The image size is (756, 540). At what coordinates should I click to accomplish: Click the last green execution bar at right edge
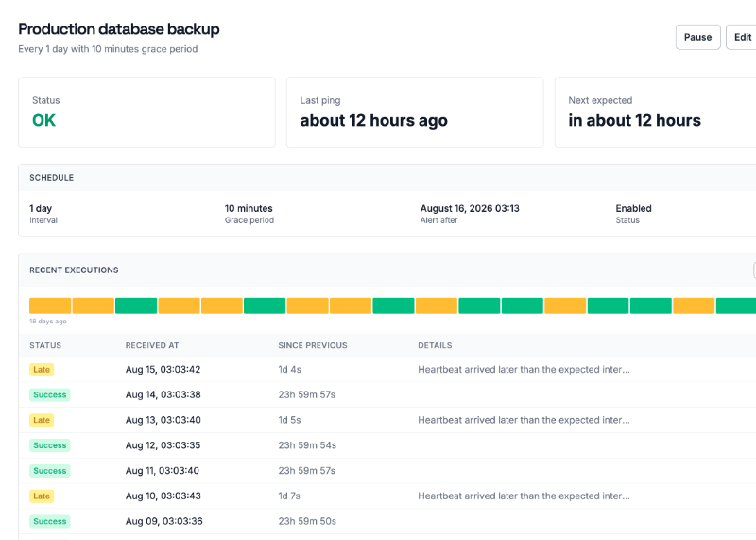(736, 305)
